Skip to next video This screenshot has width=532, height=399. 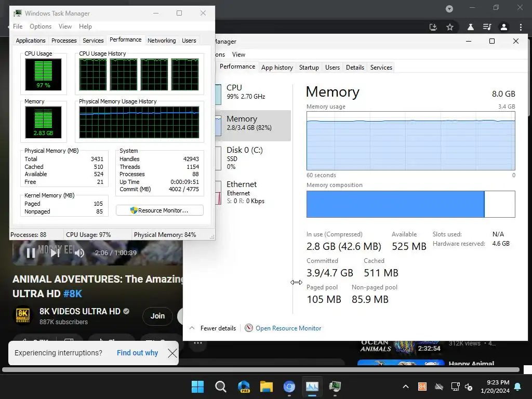tap(55, 253)
